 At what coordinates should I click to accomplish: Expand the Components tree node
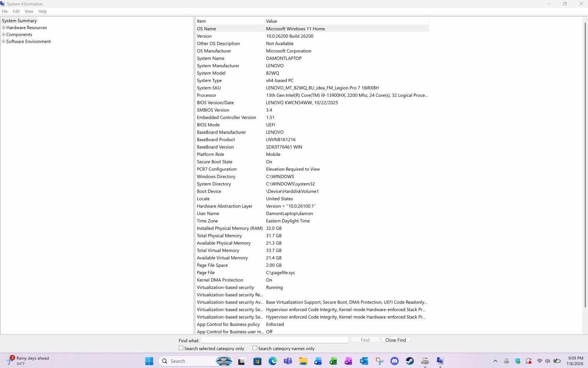tap(4, 34)
